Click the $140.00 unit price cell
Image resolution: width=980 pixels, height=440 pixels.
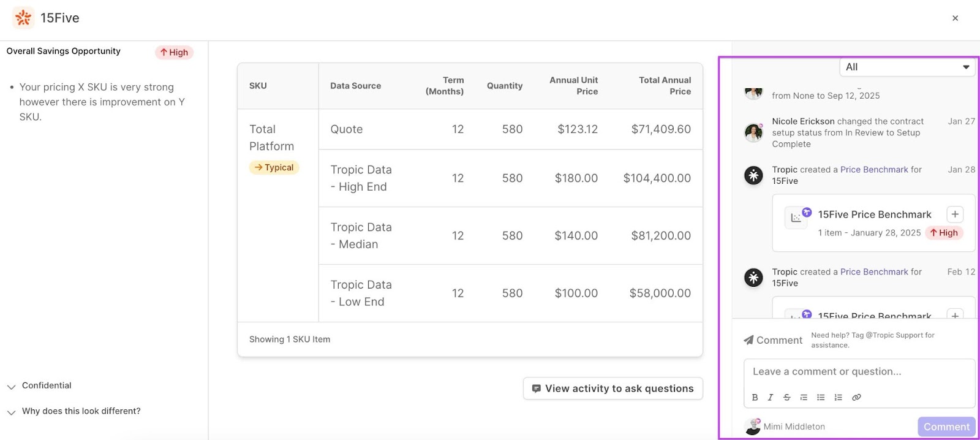(576, 236)
